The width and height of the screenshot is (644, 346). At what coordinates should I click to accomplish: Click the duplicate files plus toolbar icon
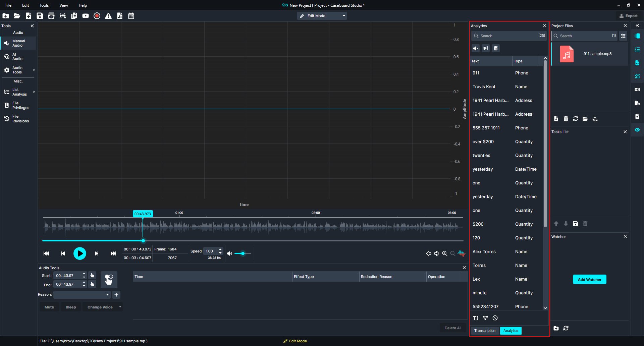pos(74,16)
